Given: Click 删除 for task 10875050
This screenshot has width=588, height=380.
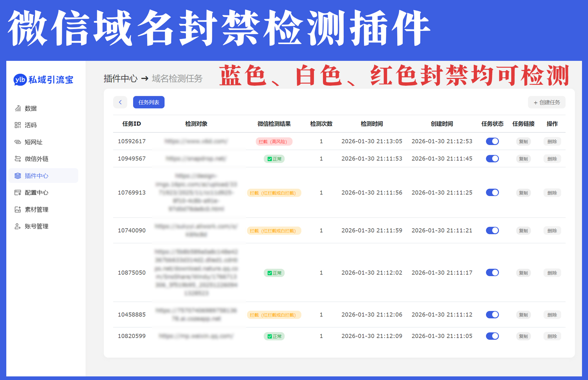Looking at the screenshot, I should click(x=552, y=273).
